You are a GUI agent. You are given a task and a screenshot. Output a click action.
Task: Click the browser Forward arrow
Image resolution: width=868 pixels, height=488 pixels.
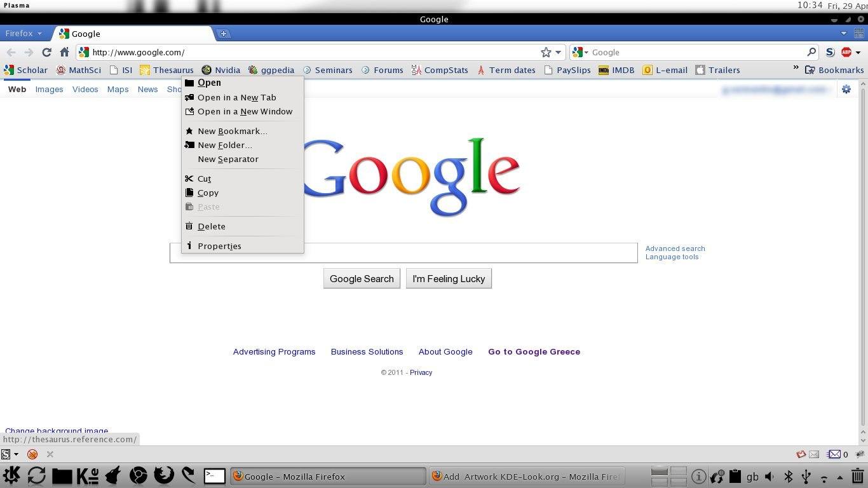click(28, 52)
